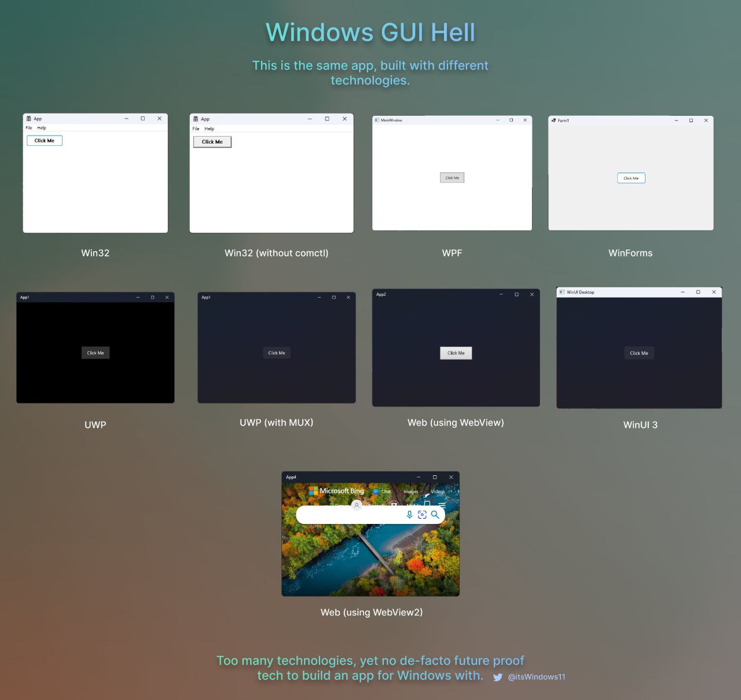The width and height of the screenshot is (741, 700).
Task: Click the magnifier search icon in Bing
Action: click(x=435, y=514)
